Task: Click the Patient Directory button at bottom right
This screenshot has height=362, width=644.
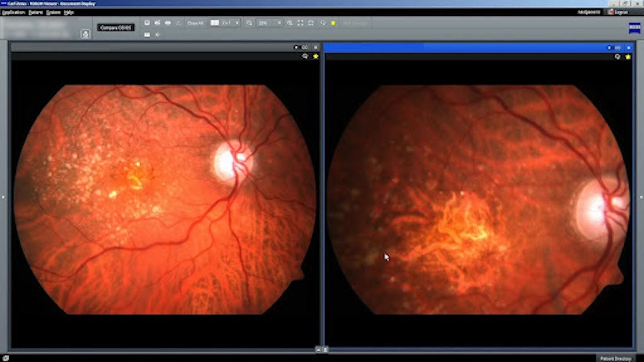Action: [x=615, y=358]
